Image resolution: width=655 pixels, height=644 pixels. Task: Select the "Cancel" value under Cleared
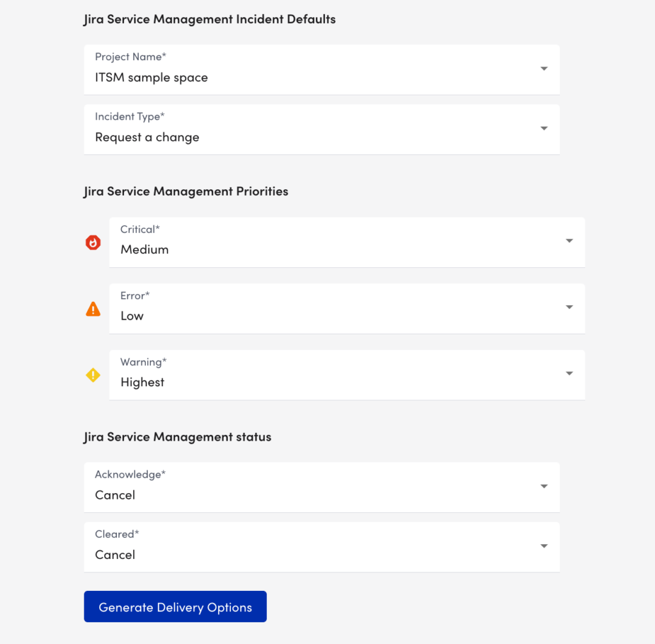click(x=115, y=554)
